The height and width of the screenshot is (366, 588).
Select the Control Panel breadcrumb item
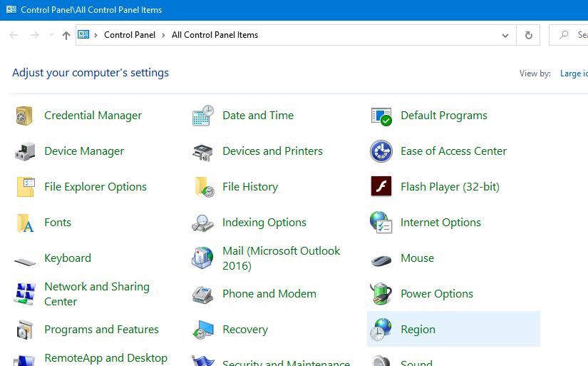coord(129,35)
